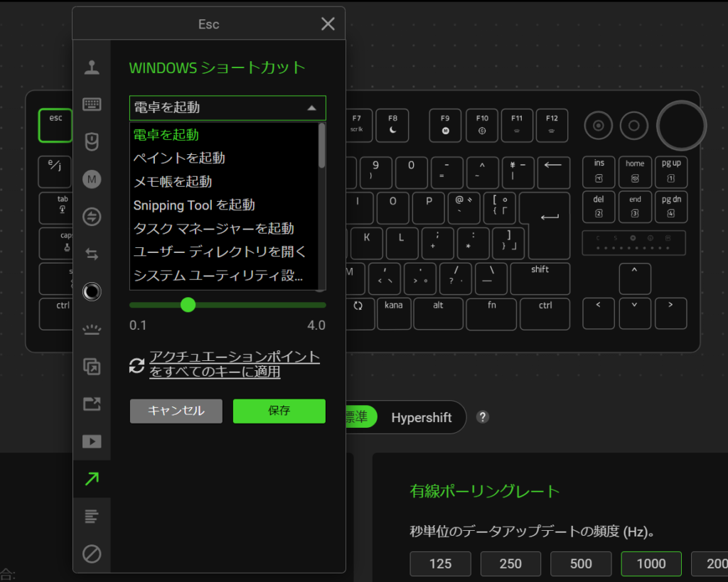Image resolution: width=728 pixels, height=582 pixels.
Task: Choose the Switch Lighting assignment icon
Action: point(92,291)
